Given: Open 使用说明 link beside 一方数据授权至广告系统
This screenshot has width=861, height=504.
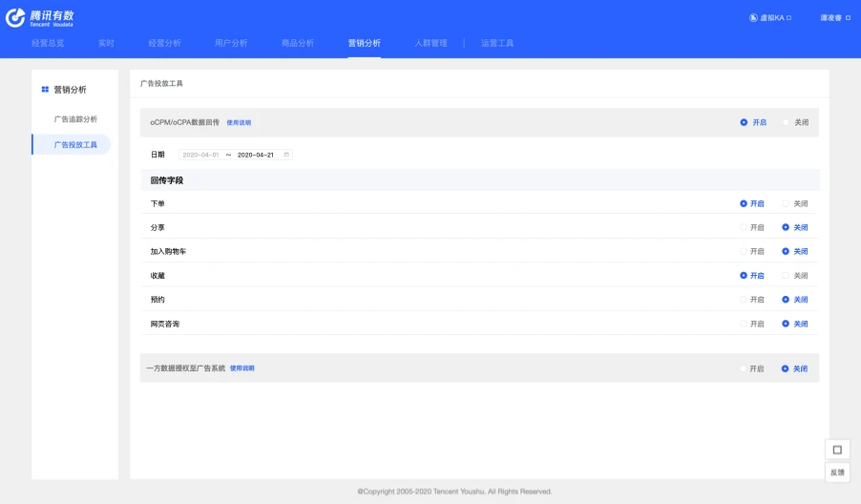Looking at the screenshot, I should tap(242, 368).
